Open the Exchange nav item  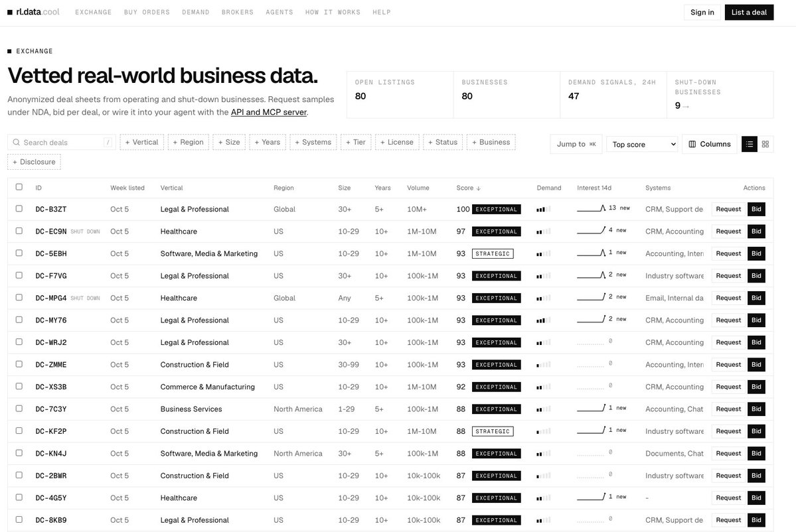pos(94,12)
